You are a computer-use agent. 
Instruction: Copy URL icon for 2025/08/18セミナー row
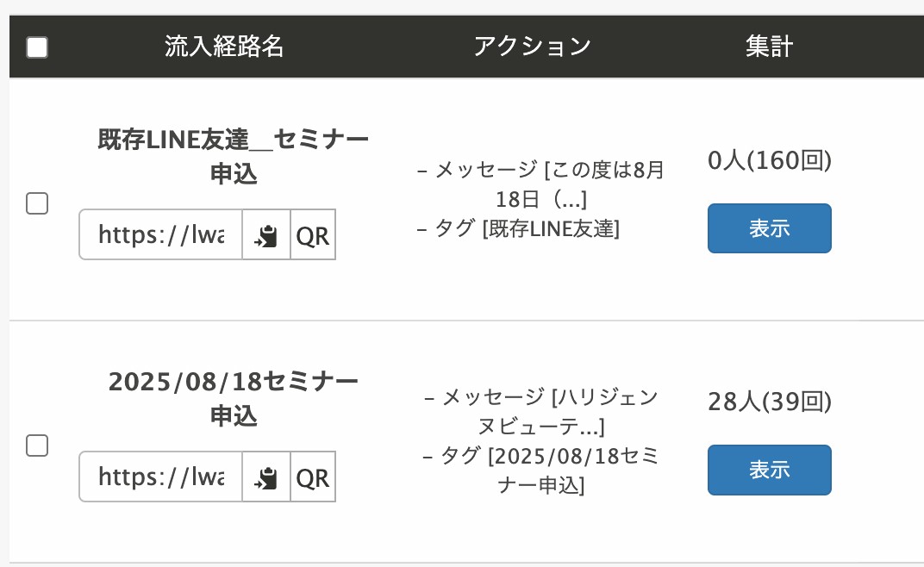[266, 477]
